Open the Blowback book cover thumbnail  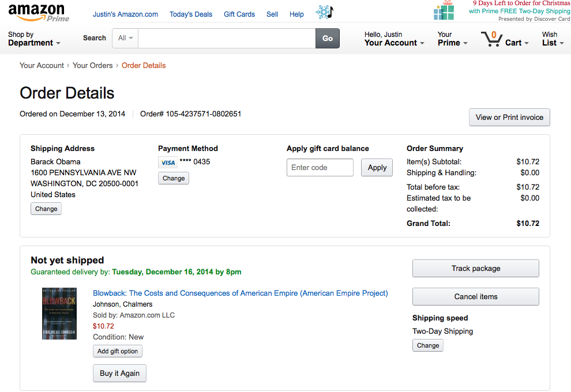59,314
